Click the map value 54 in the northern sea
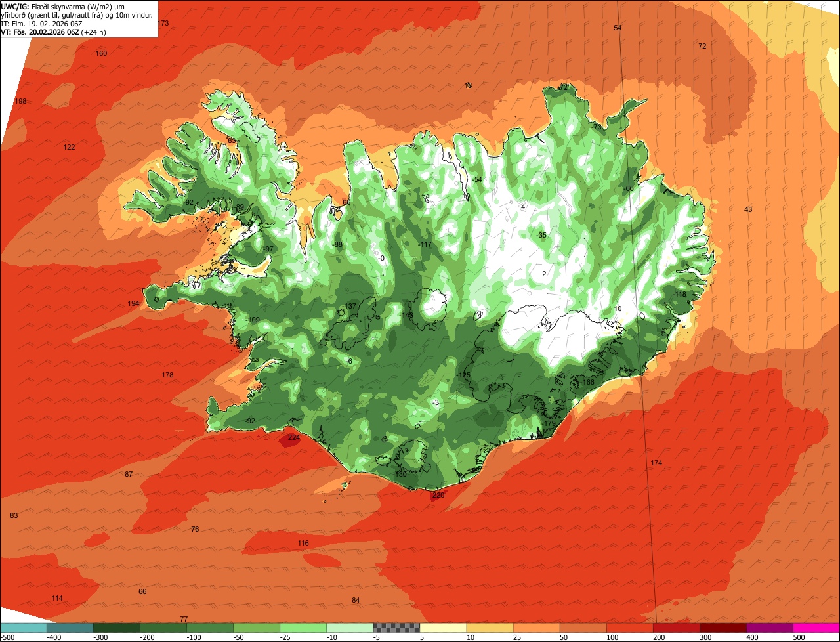840x642 pixels. point(618,28)
